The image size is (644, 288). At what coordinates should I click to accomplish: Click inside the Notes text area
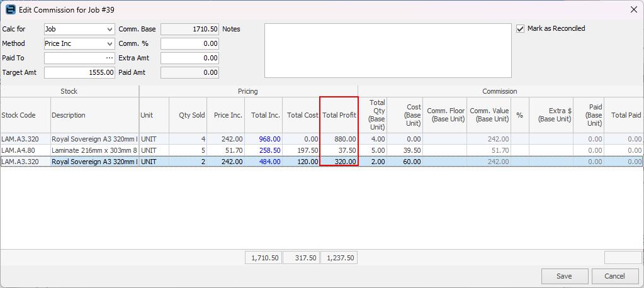[x=388, y=50]
